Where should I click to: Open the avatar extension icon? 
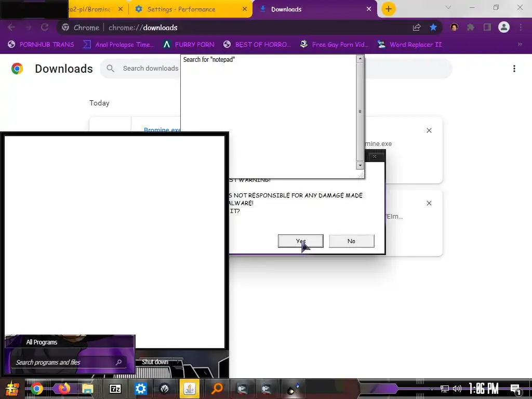(x=454, y=27)
